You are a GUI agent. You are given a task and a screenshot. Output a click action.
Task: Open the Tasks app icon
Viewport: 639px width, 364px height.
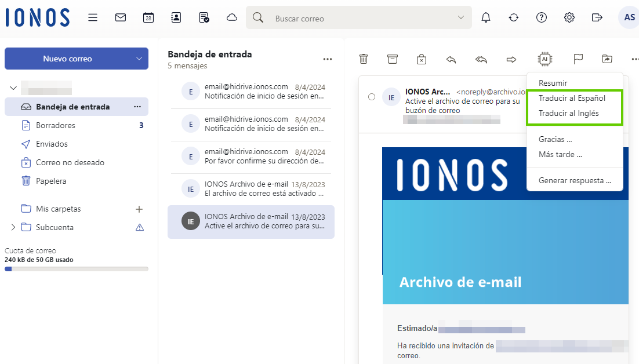point(204,17)
